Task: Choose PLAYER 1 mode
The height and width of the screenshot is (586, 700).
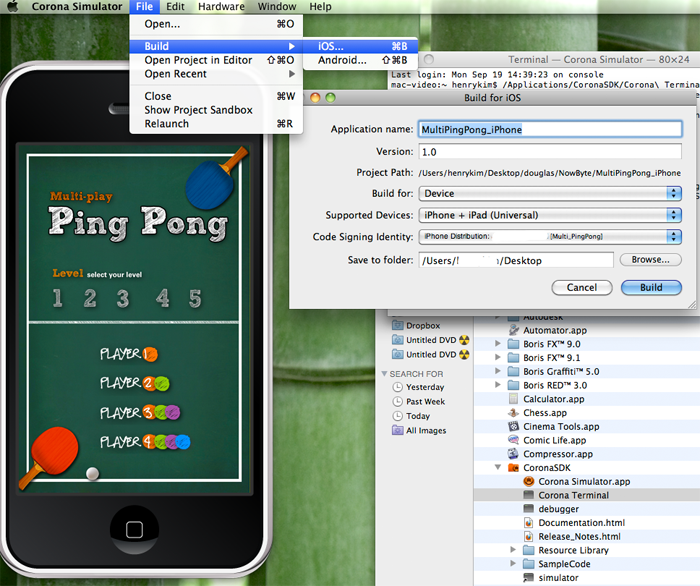Action: (x=129, y=354)
